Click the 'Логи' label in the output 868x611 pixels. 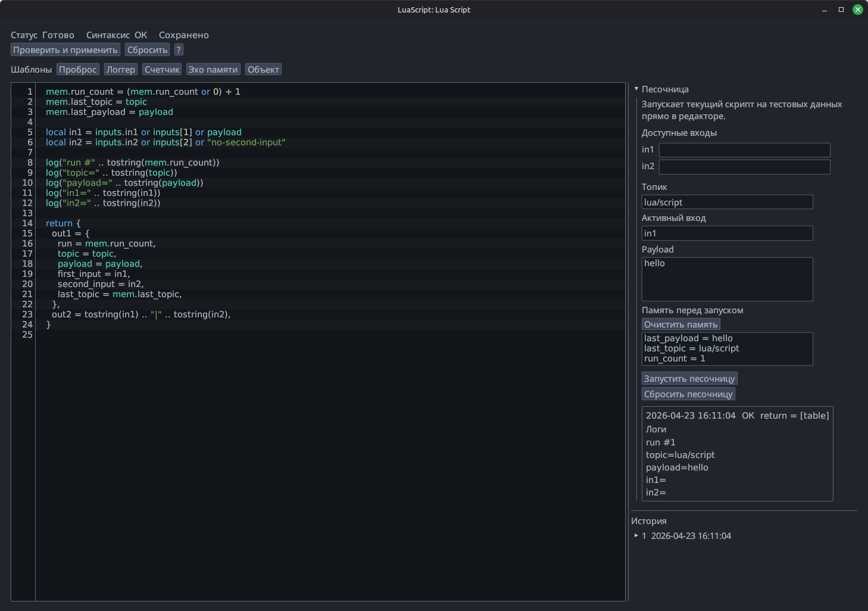tap(656, 429)
